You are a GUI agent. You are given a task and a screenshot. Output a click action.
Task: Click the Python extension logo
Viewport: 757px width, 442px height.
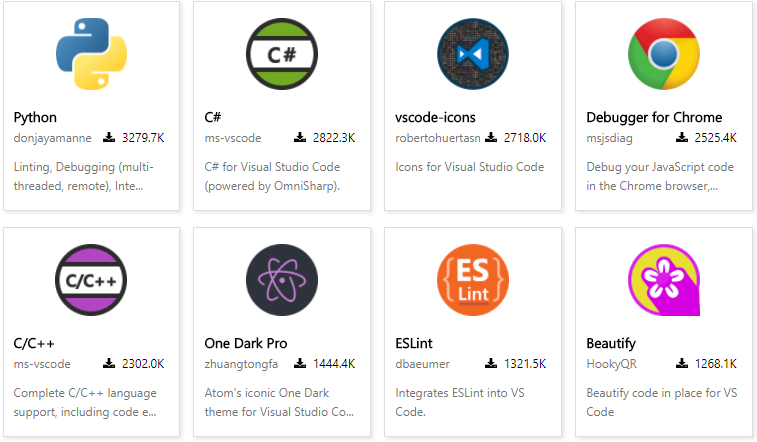[x=91, y=53]
